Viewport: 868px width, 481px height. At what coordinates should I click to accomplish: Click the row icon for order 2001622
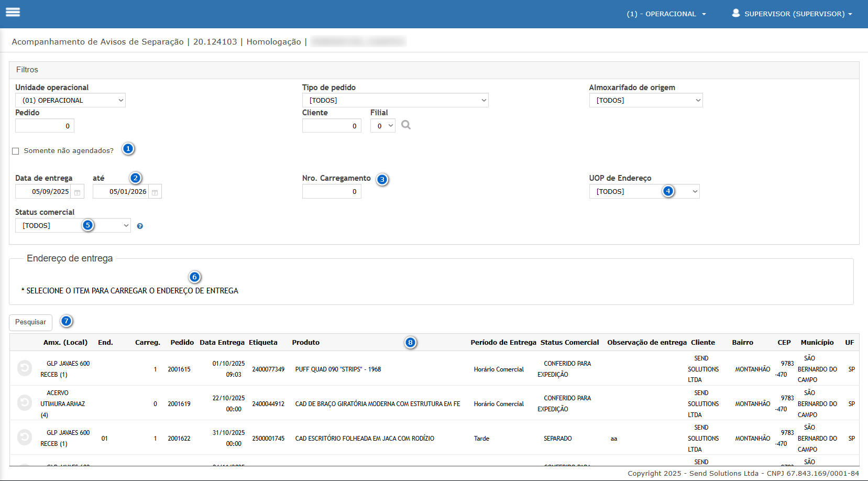tap(25, 438)
